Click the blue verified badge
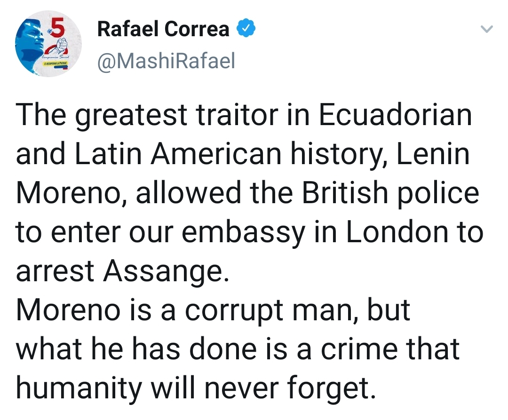This screenshot has width=508, height=420. point(246,29)
